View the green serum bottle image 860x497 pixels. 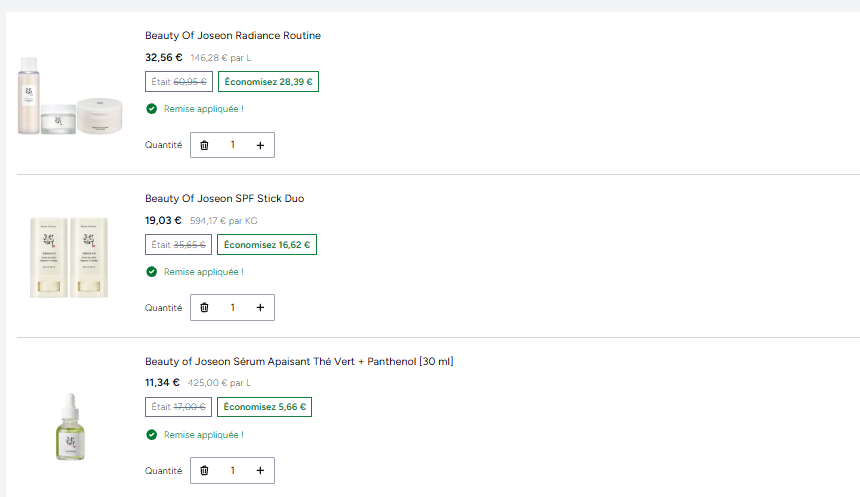pos(70,427)
